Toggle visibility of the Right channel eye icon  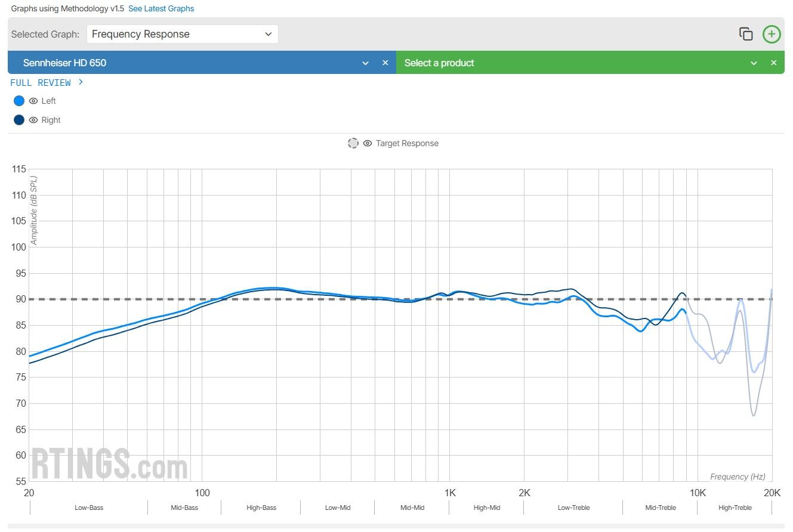33,120
